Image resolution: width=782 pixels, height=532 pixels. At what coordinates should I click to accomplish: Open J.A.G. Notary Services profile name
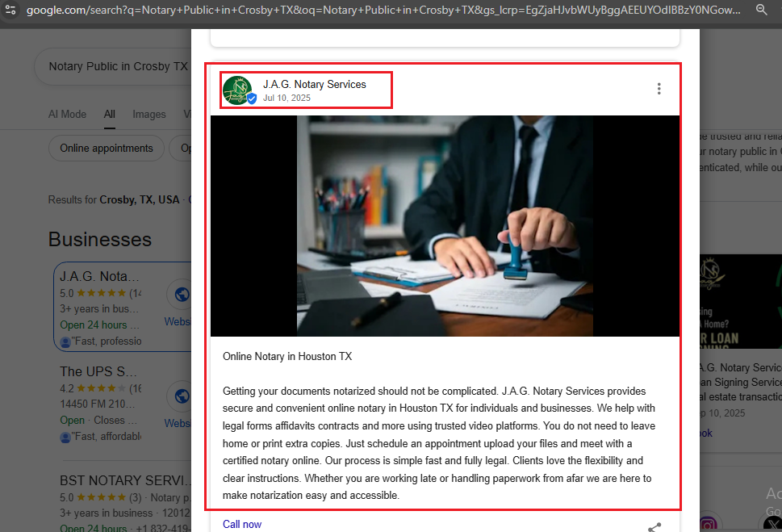(x=315, y=84)
